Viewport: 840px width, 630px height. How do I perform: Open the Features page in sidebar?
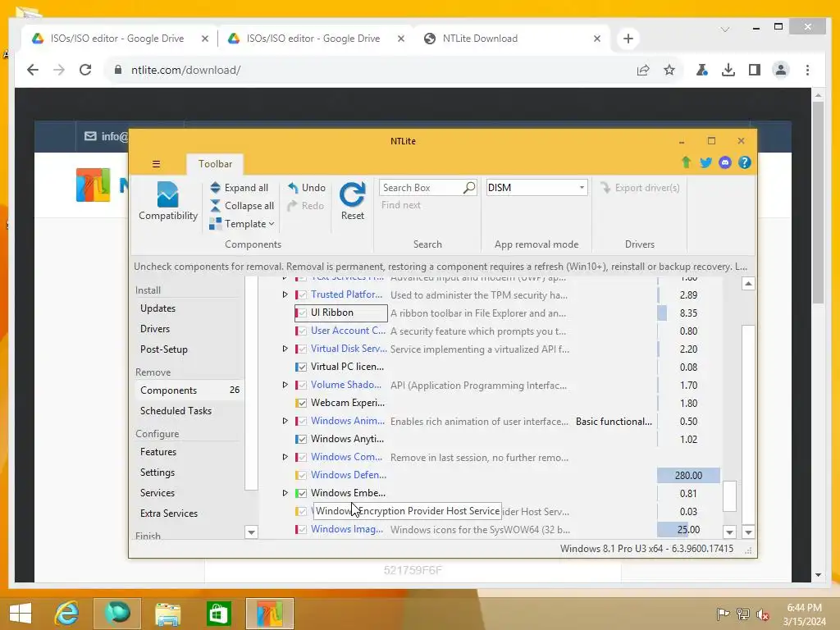(x=158, y=452)
